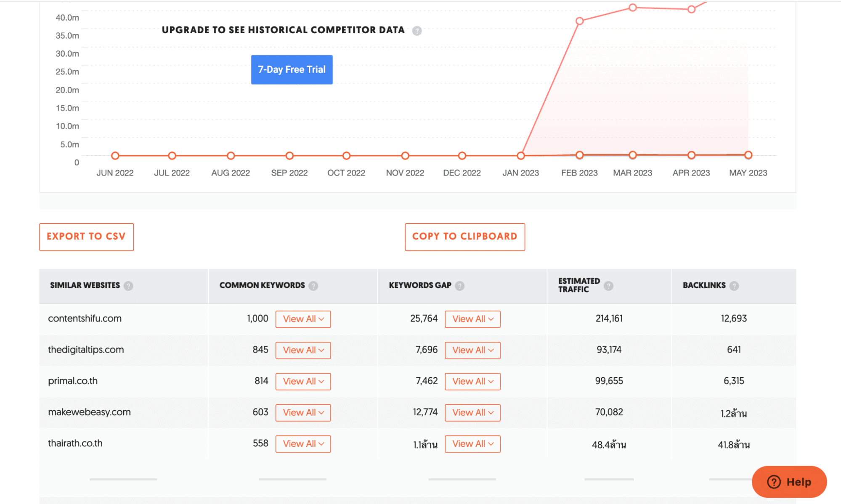
Task: Click estimated traffic value 214,161
Action: [x=609, y=319]
